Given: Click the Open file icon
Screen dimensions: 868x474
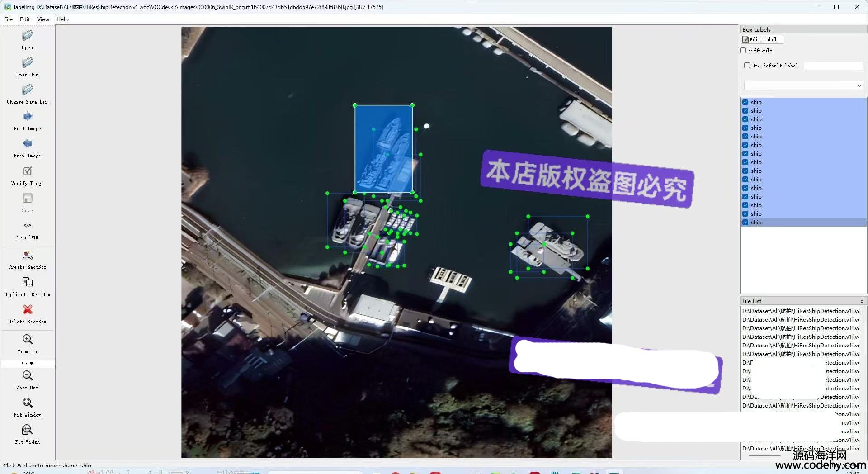Looking at the screenshot, I should click(x=28, y=35).
